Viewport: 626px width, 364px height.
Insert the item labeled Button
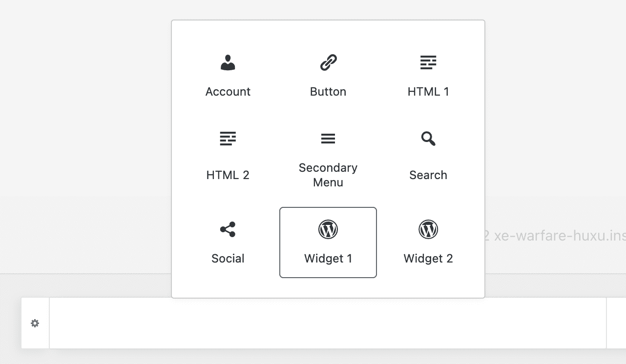[328, 92]
